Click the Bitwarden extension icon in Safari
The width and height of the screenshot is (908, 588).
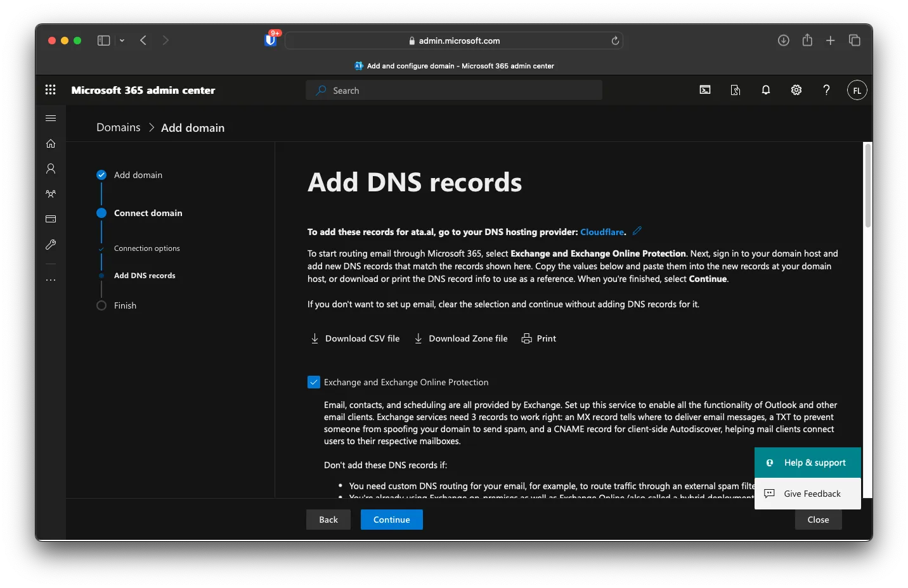tap(271, 40)
